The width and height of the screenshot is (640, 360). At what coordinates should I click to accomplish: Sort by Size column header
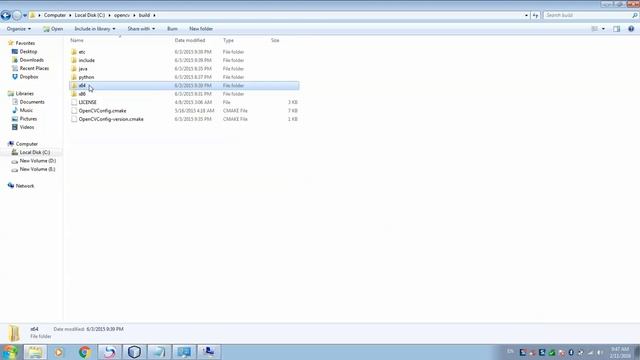tap(275, 40)
